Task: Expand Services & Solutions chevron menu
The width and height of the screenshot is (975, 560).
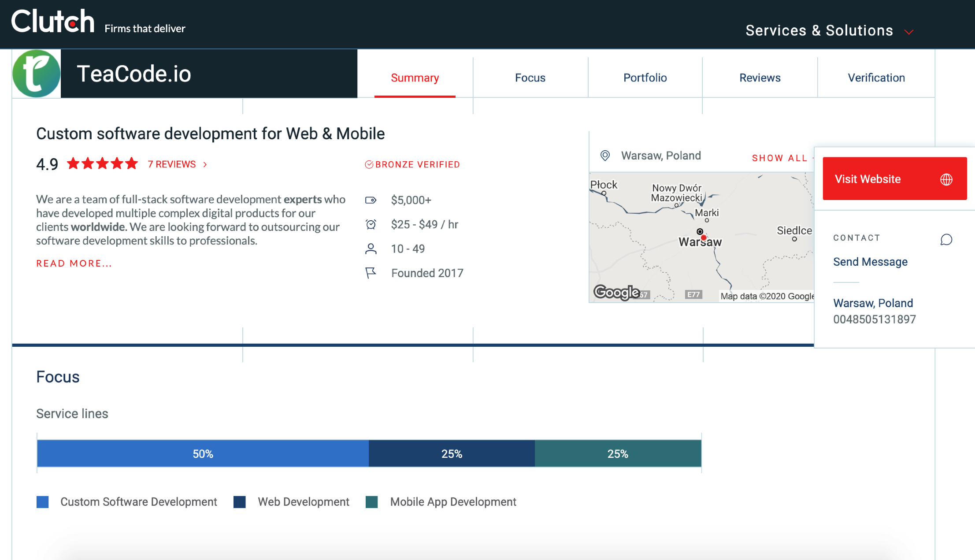Action: [x=909, y=32]
